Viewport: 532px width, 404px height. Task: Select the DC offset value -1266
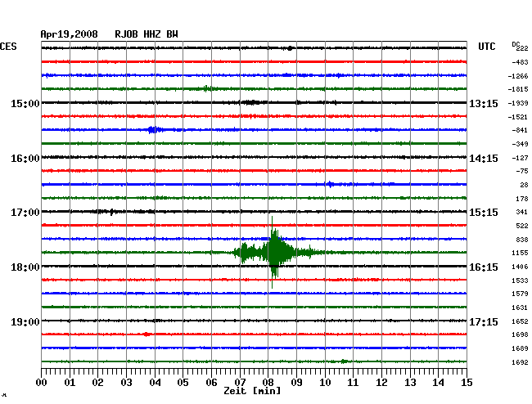pos(518,76)
